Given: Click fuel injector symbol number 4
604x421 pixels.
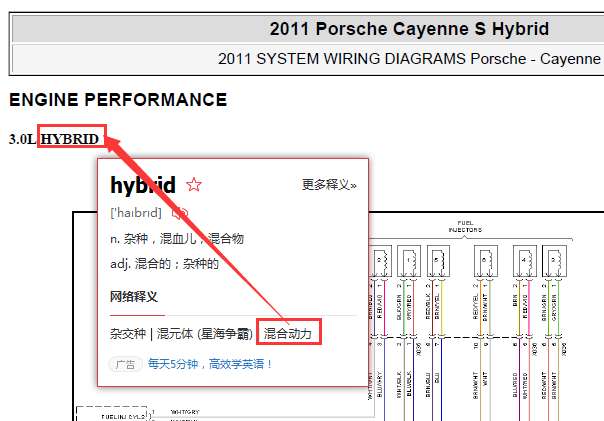Looking at the screenshot, I should [x=525, y=261].
